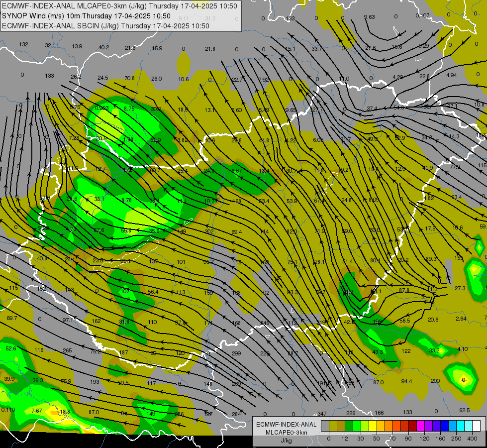Click the olive swatch in the color scale
Viewport: 487px width, 448px height.
[333, 426]
